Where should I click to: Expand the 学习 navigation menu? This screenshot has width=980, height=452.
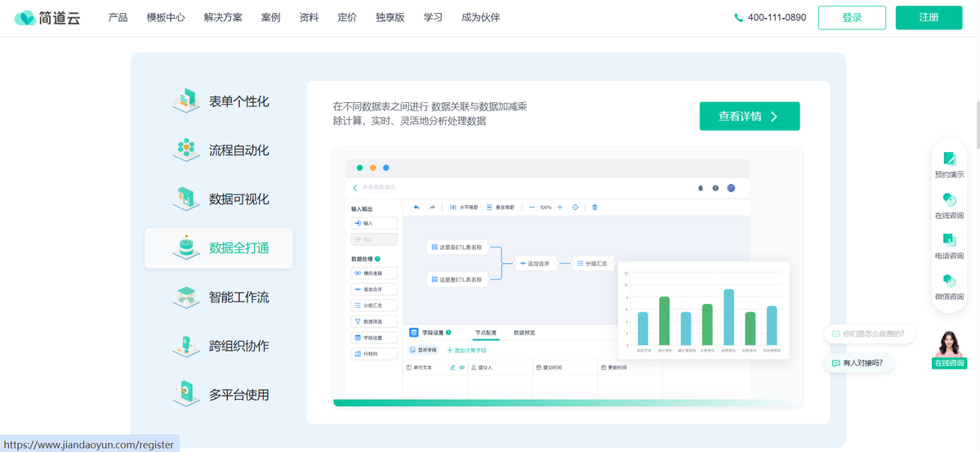coord(433,17)
